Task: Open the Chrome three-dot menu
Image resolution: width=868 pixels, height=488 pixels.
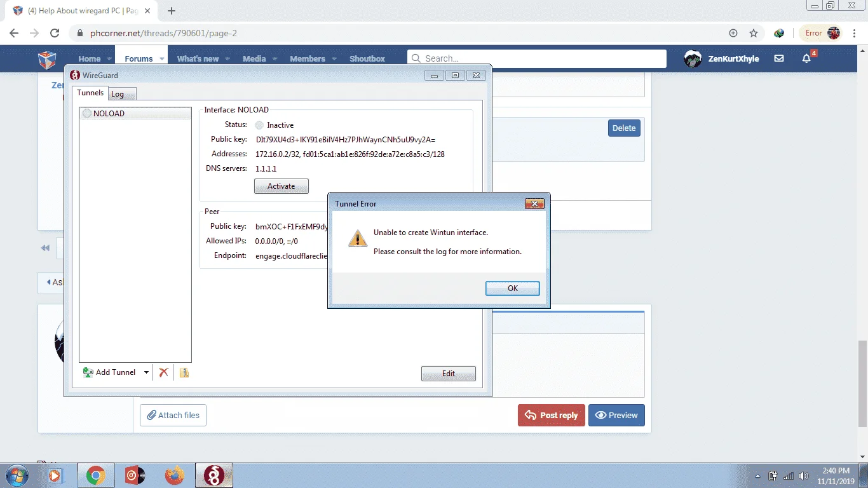Action: 855,33
